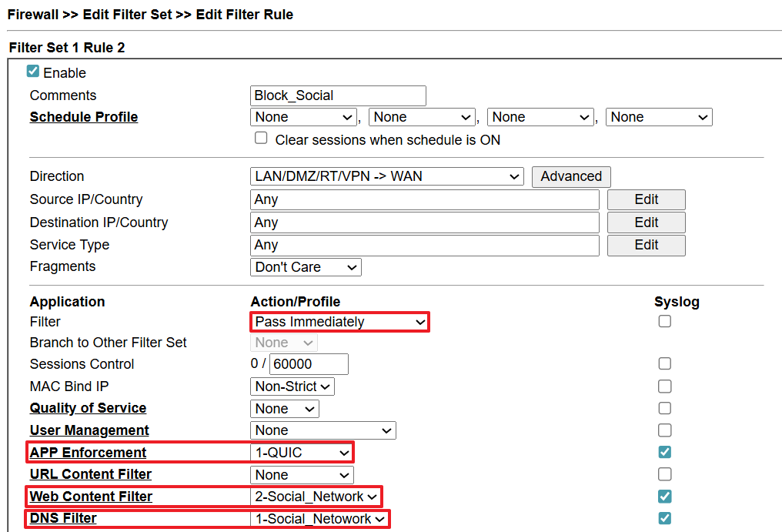This screenshot has height=532, width=782.
Task: Open the Schedule Profile link
Action: [x=84, y=117]
